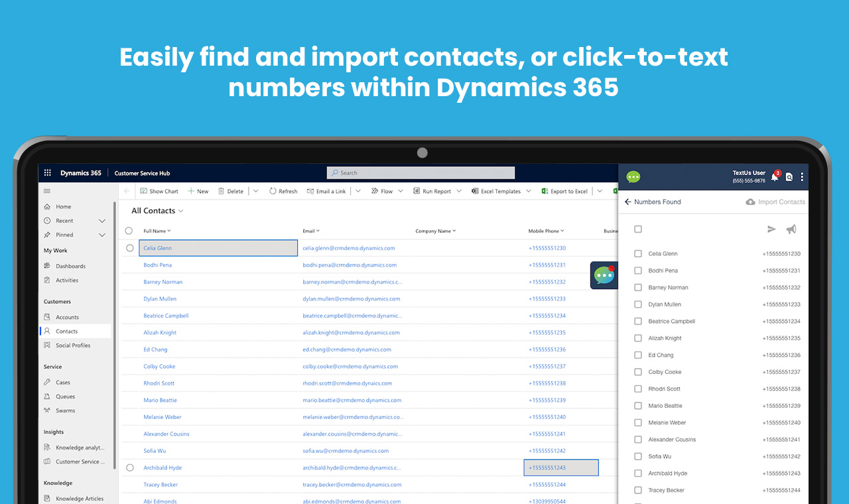Click Import Contacts in TextUs panel
849x504 pixels.
[x=775, y=202]
